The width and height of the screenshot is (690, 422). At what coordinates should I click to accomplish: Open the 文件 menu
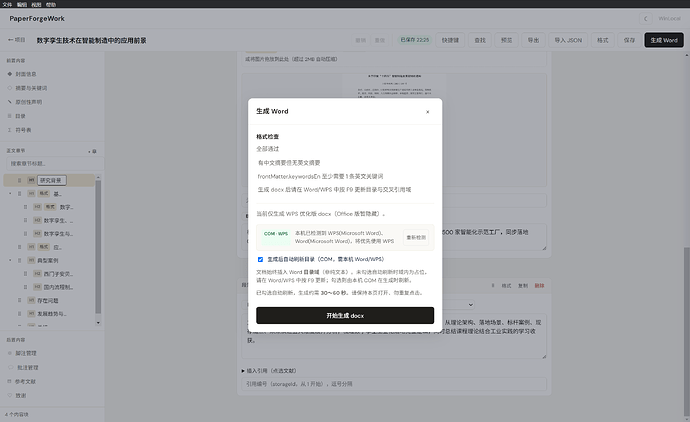[x=7, y=4]
